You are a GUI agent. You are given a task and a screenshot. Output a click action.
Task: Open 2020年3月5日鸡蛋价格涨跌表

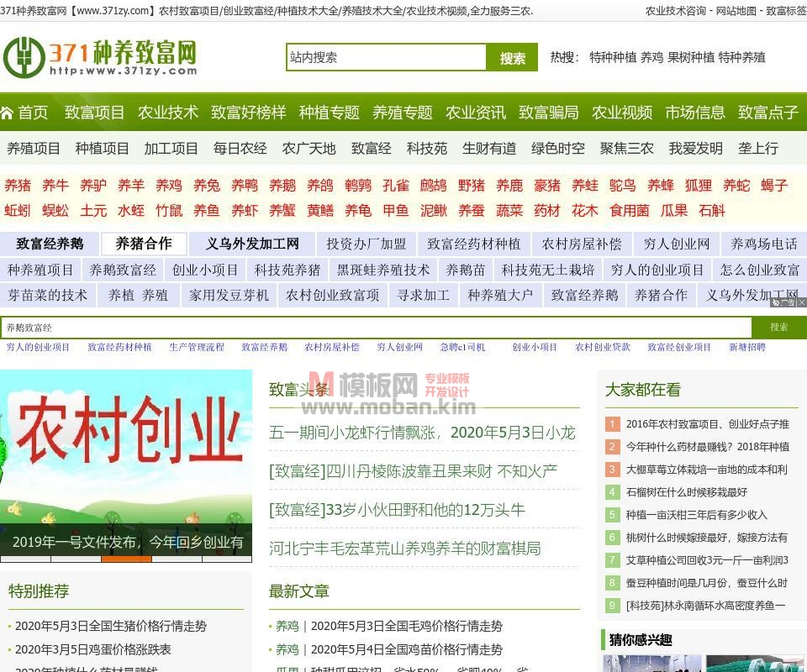click(x=92, y=649)
